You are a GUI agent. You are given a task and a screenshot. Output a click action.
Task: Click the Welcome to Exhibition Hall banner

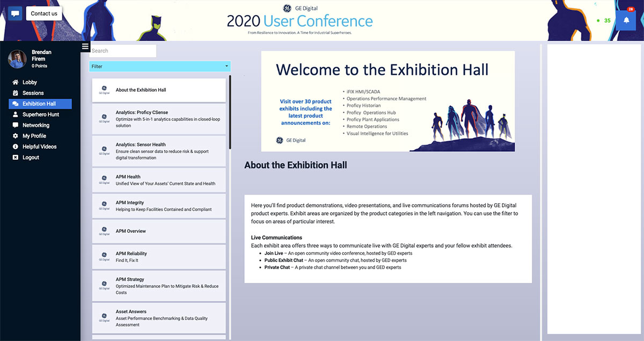click(x=387, y=101)
